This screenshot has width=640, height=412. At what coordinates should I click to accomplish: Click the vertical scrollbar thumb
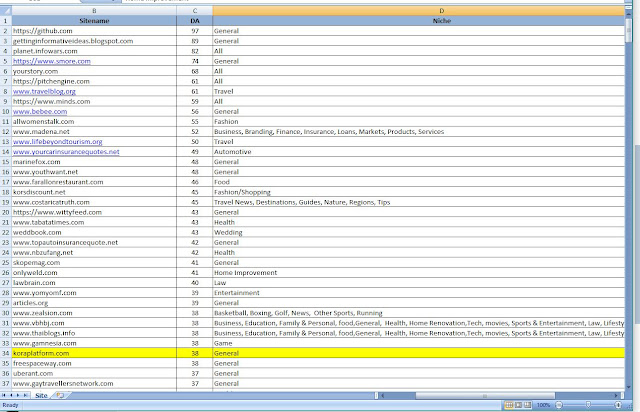click(x=629, y=29)
